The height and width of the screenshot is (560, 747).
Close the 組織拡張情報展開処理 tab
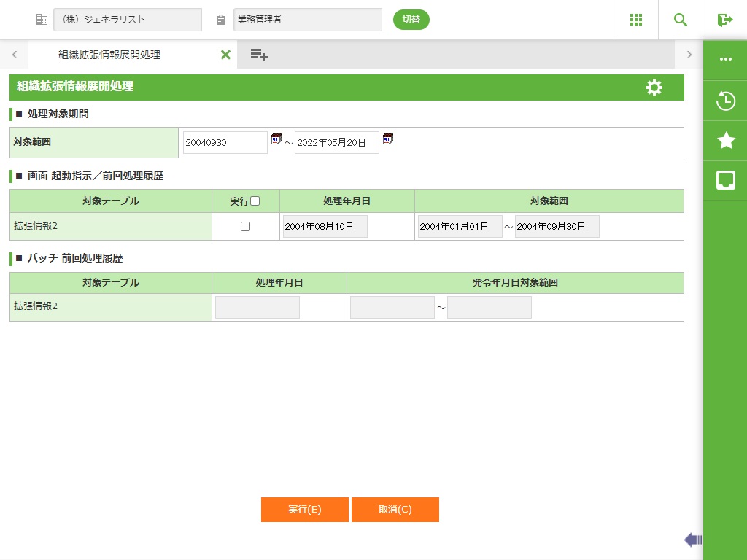point(225,55)
